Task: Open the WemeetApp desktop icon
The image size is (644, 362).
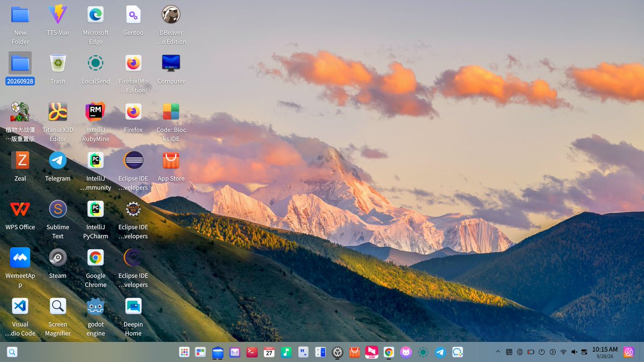Action: pos(20,257)
